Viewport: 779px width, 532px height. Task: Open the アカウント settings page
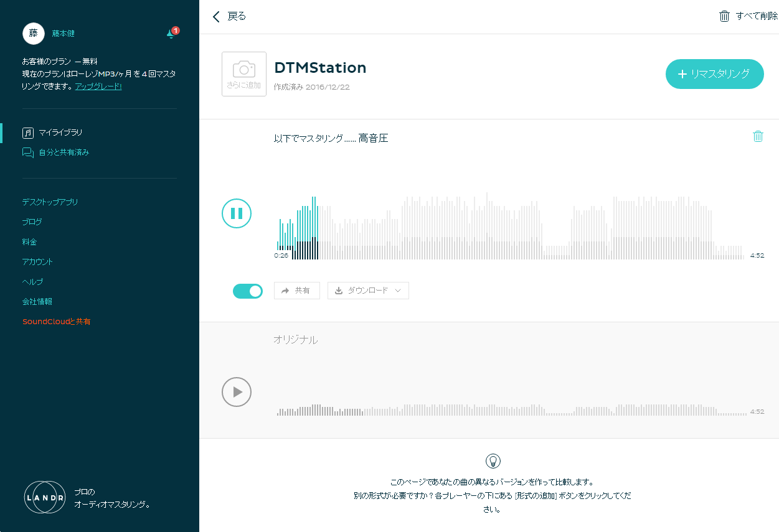pyautogui.click(x=37, y=262)
